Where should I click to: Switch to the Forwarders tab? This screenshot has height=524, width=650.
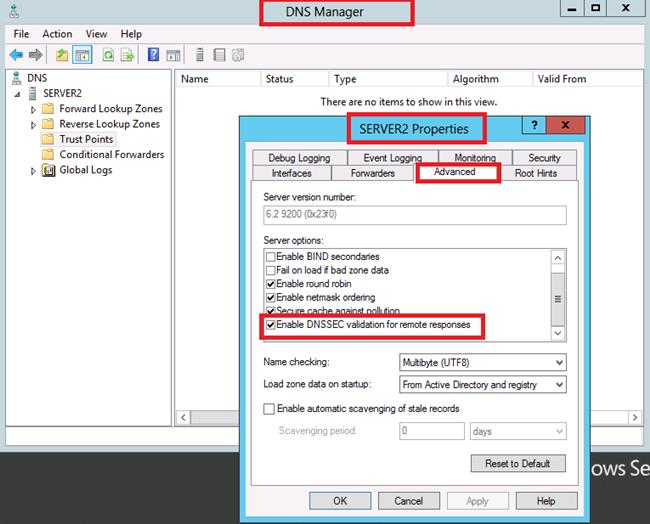pyautogui.click(x=373, y=173)
